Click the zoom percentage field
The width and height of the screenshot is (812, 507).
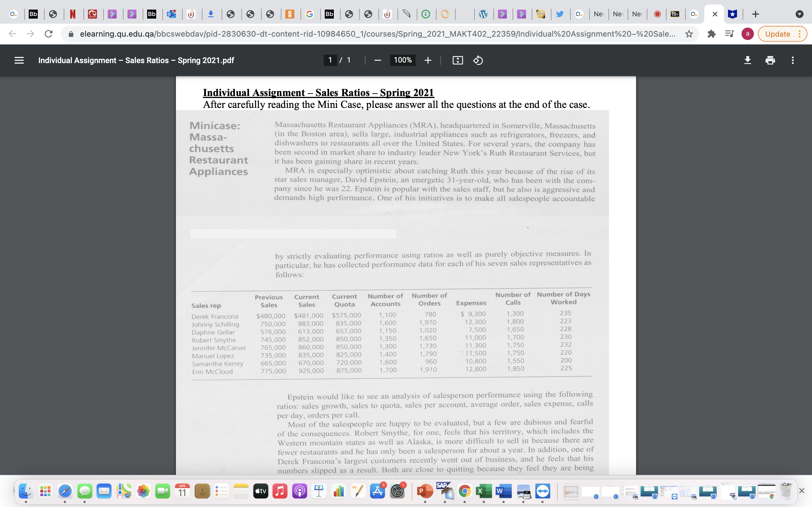coord(402,60)
